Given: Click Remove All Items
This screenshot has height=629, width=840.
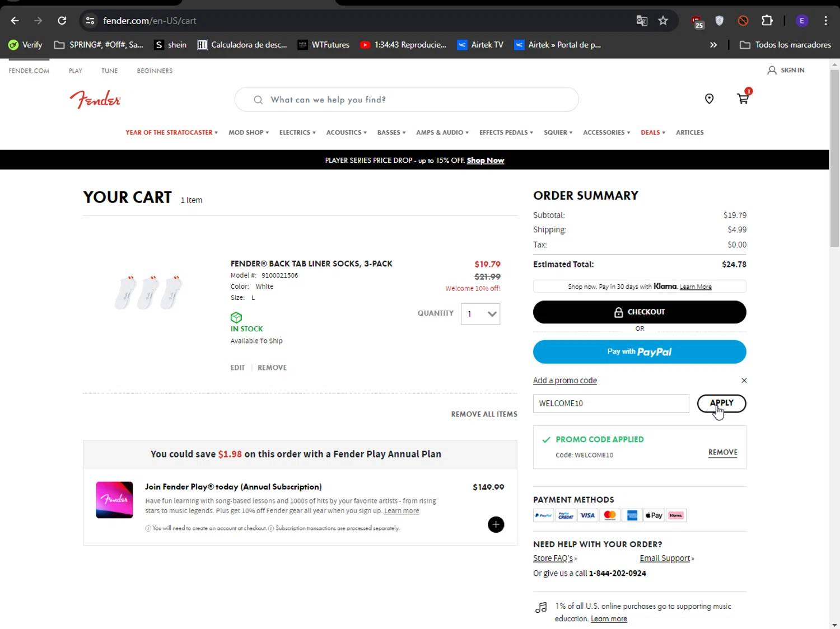Looking at the screenshot, I should click(x=484, y=414).
